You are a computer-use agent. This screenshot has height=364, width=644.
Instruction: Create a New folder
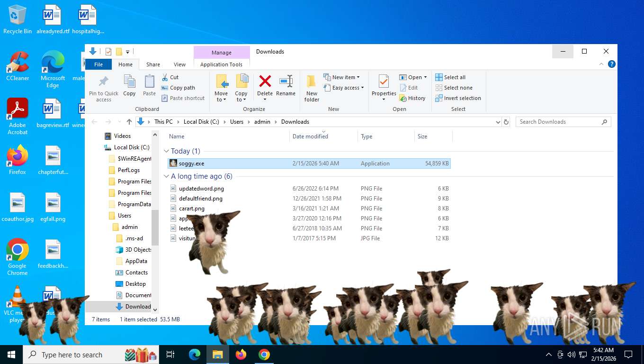point(312,88)
